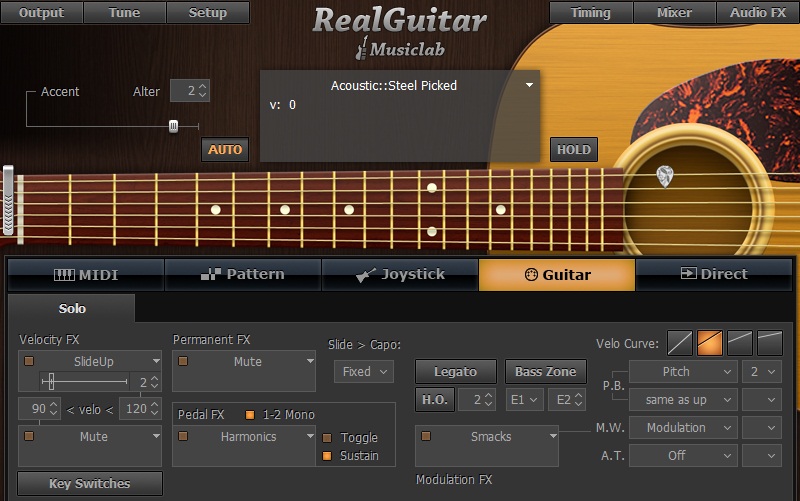Click the Legato button

pyautogui.click(x=455, y=371)
